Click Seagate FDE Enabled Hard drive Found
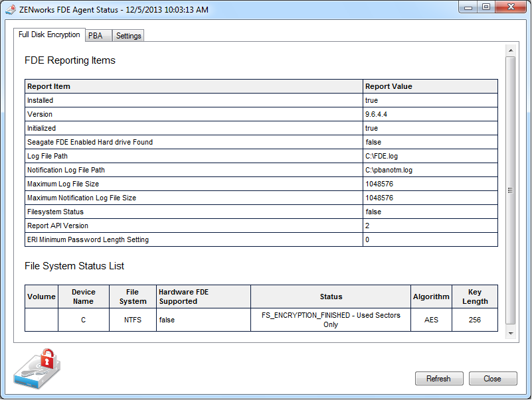532x400 pixels. (90, 142)
